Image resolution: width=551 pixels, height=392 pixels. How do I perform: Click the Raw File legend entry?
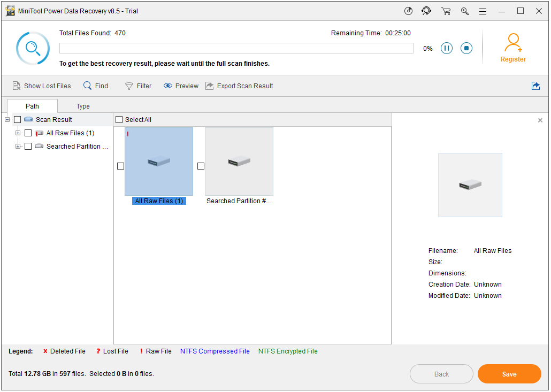(156, 351)
